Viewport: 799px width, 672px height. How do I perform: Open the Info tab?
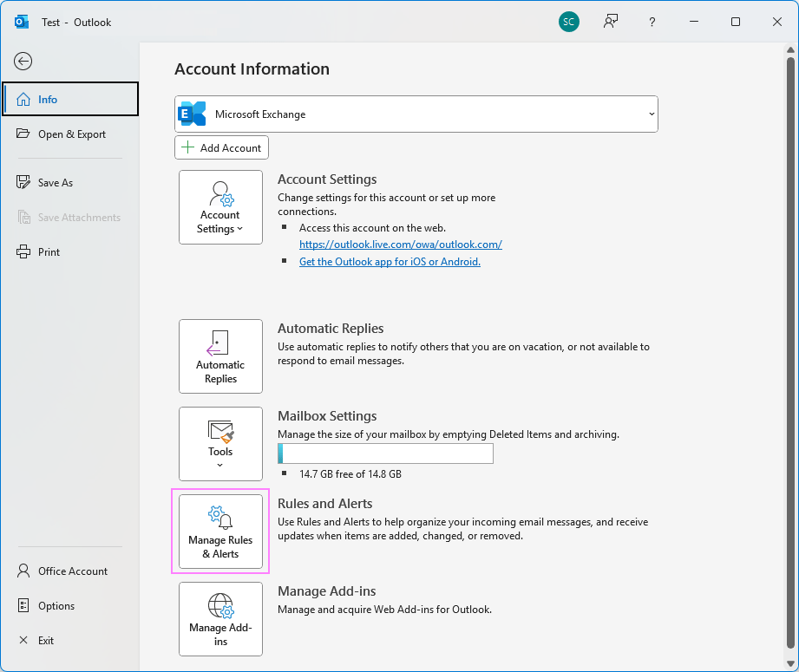(x=70, y=99)
